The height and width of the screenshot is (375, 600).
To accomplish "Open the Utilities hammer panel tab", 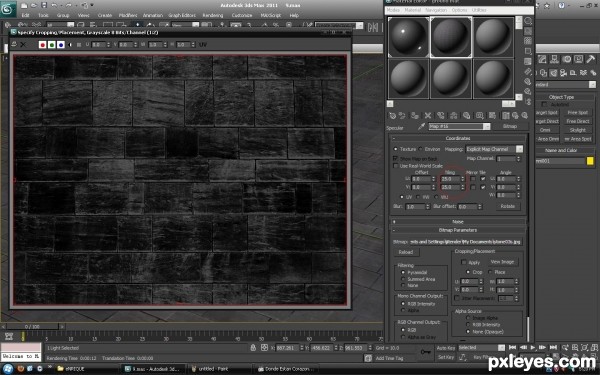I will (x=590, y=59).
